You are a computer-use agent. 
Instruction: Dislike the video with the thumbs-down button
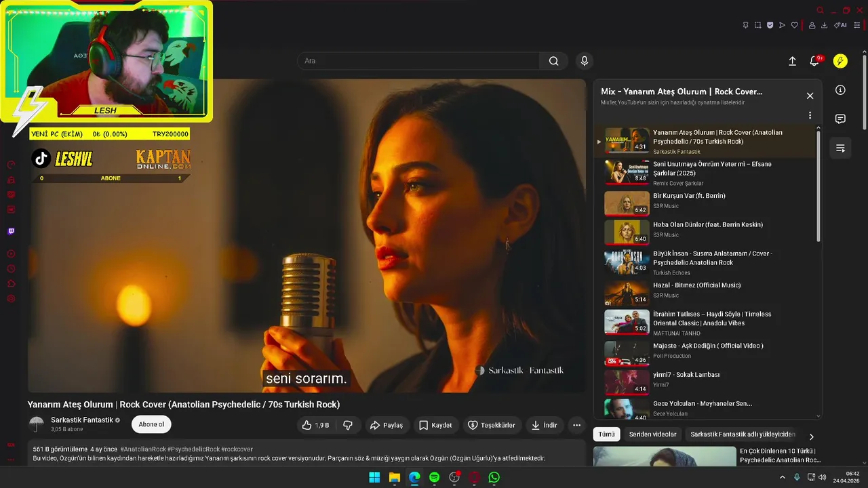click(x=348, y=425)
